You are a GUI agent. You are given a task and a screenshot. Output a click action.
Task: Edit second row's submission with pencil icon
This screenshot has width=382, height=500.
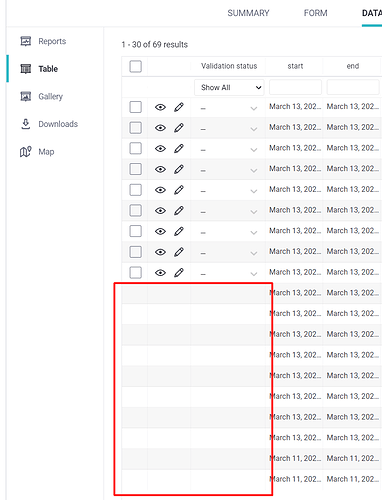click(x=179, y=128)
